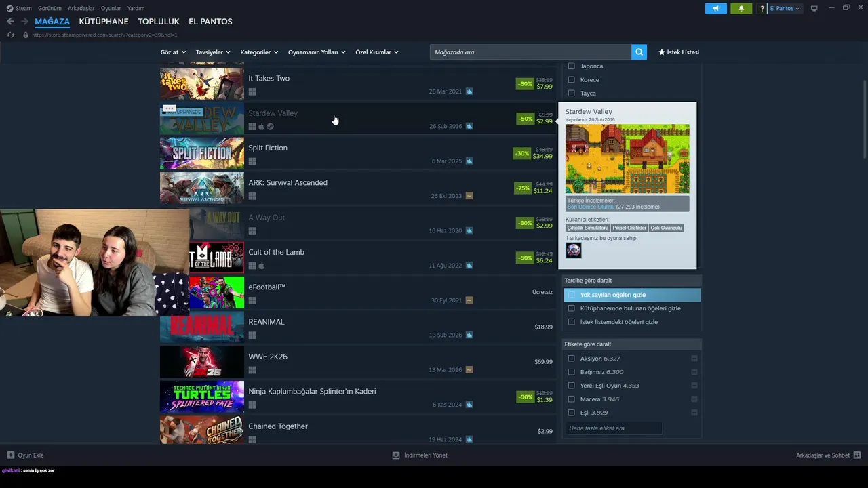Click It Takes Two review thumbs-up icon

(469, 91)
